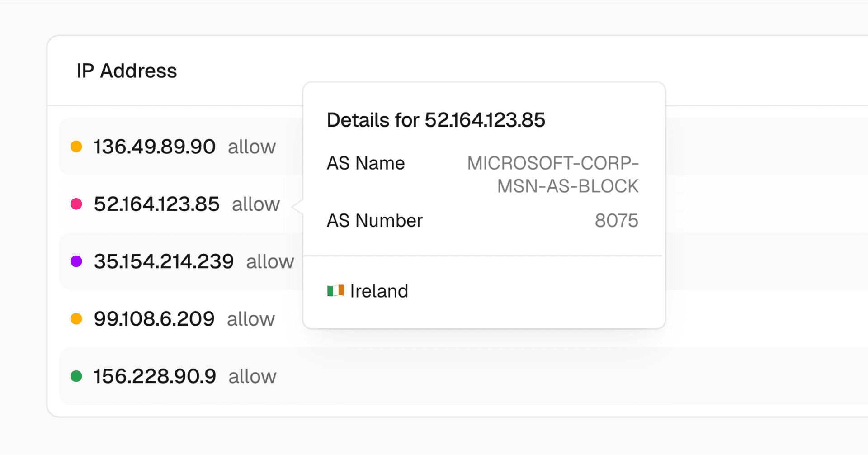Open details for 99.108.6.209
This screenshot has height=455, width=868.
[x=154, y=319]
